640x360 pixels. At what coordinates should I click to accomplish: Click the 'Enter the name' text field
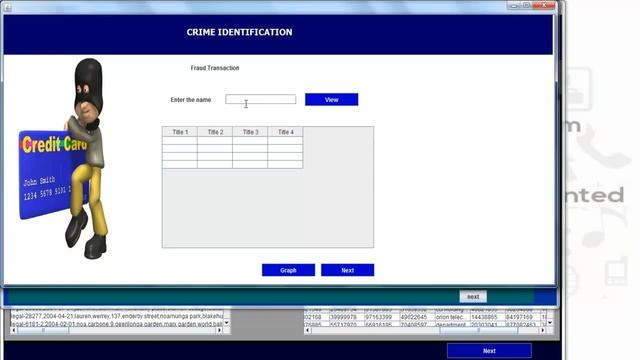coord(261,99)
